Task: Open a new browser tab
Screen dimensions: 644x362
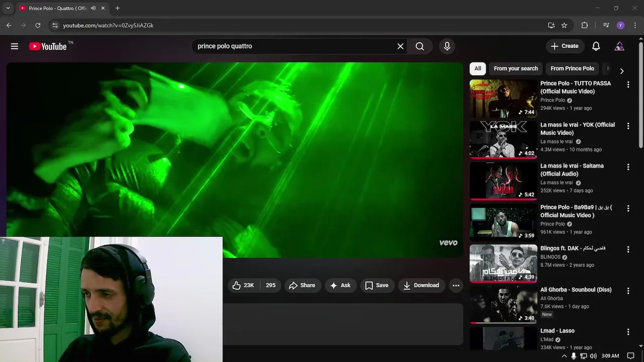Action: [117, 8]
